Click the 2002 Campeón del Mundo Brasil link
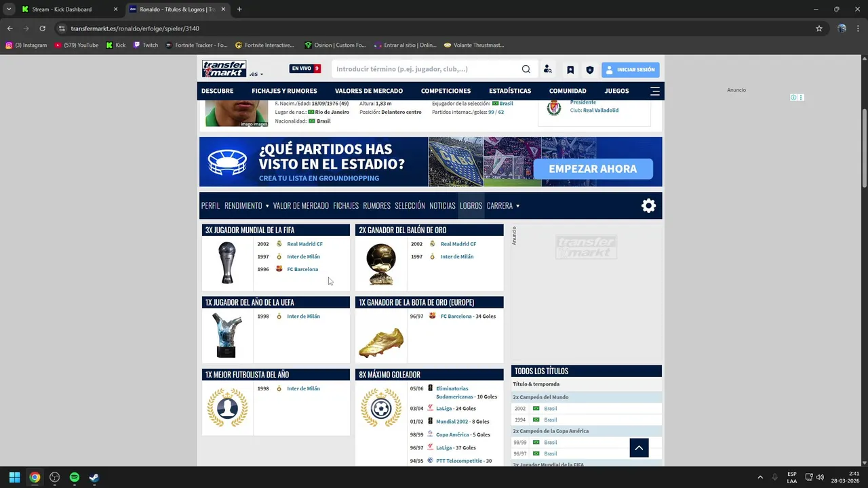868x488 pixels. (550, 409)
